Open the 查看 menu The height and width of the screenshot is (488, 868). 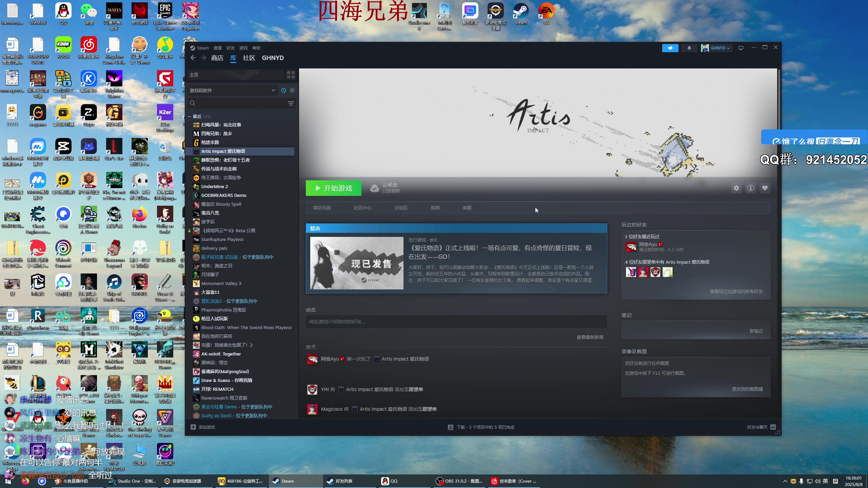pos(218,48)
